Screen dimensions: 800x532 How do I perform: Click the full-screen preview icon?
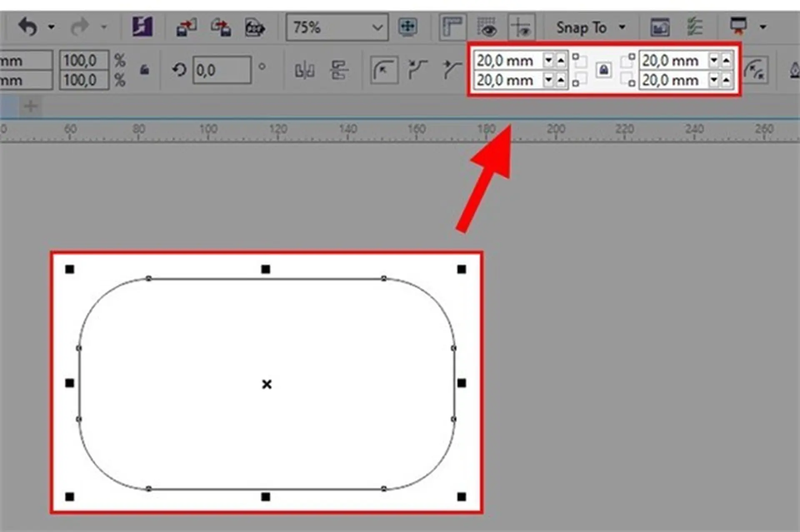(x=407, y=27)
